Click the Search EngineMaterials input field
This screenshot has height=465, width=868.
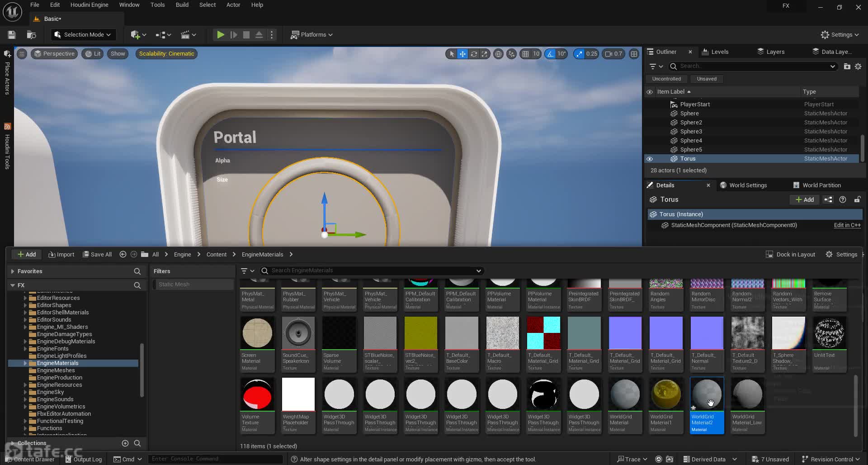coord(372,271)
